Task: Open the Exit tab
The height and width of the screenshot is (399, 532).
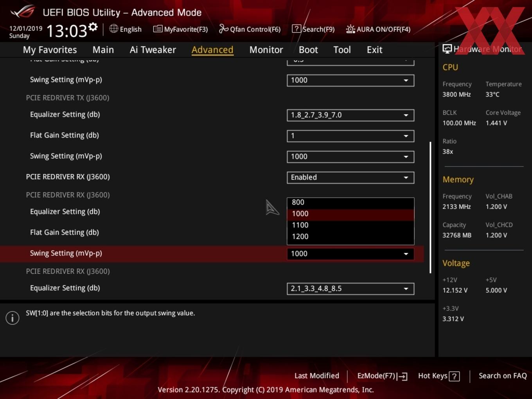Action: pos(374,50)
